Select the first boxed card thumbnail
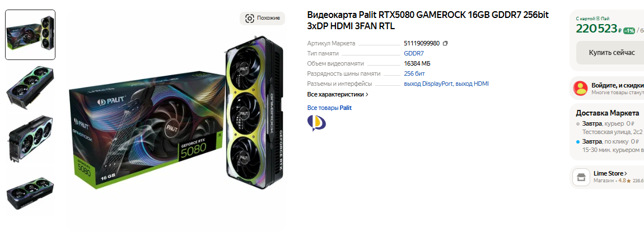The height and width of the screenshot is (235, 644). coord(30,35)
